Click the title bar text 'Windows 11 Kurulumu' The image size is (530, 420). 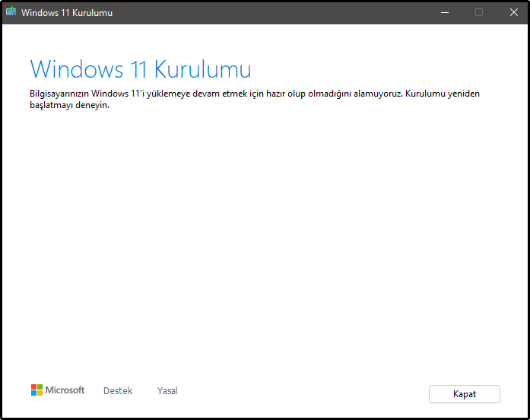pyautogui.click(x=67, y=13)
